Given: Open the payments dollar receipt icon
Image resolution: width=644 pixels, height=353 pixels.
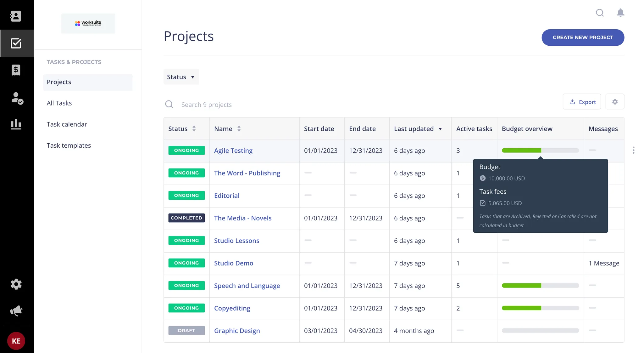Looking at the screenshot, I should click(x=16, y=70).
